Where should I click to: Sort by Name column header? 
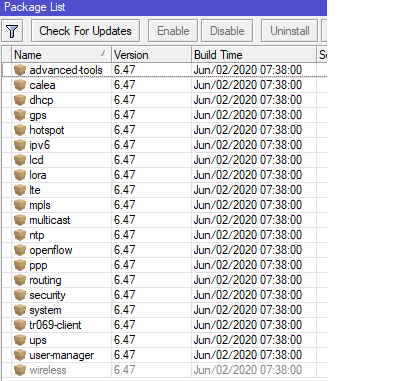click(61, 55)
